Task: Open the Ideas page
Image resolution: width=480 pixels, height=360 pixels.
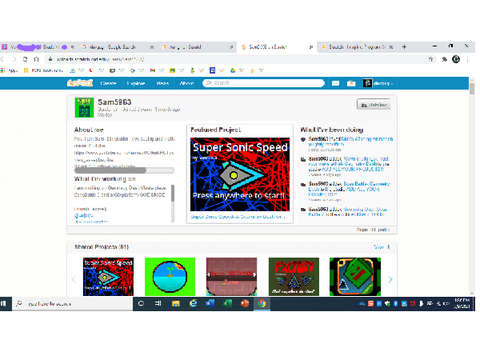Action: [x=163, y=83]
